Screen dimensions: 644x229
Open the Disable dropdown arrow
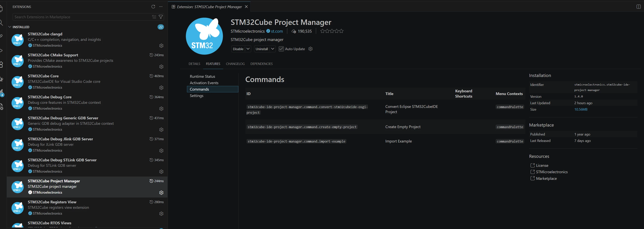[248, 49]
